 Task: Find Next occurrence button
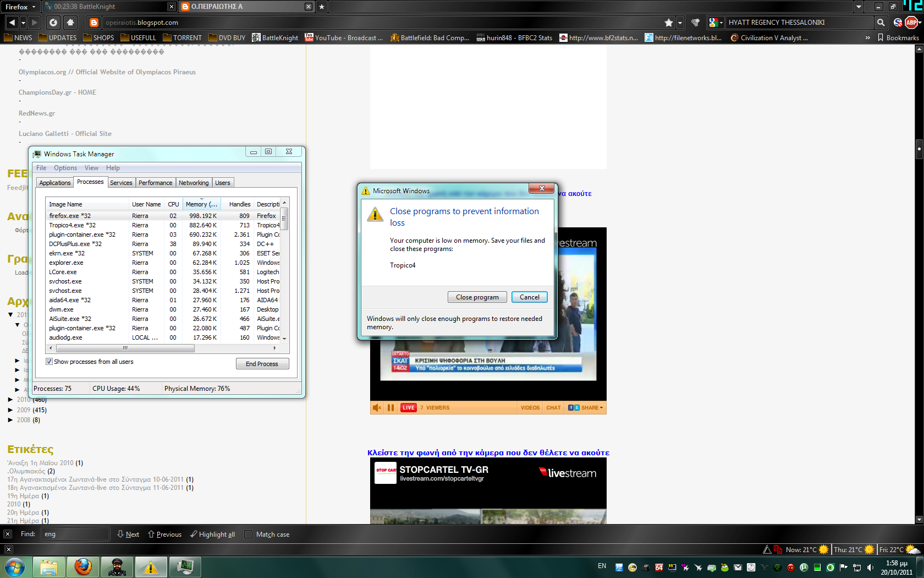[x=128, y=534]
